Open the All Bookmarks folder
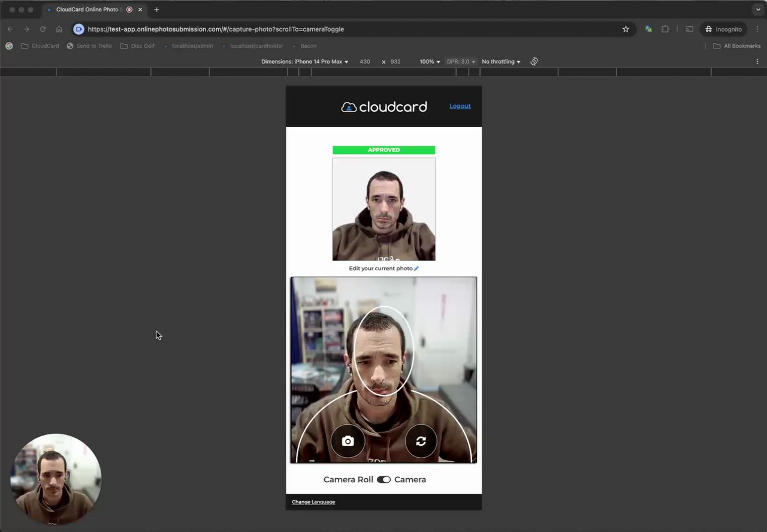767x532 pixels. [x=736, y=46]
